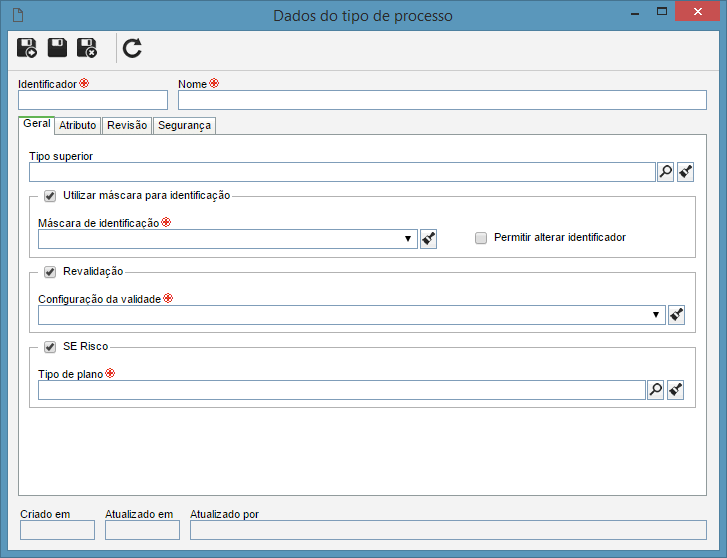Click the Save and new toolbar icon
727x558 pixels.
(27, 48)
